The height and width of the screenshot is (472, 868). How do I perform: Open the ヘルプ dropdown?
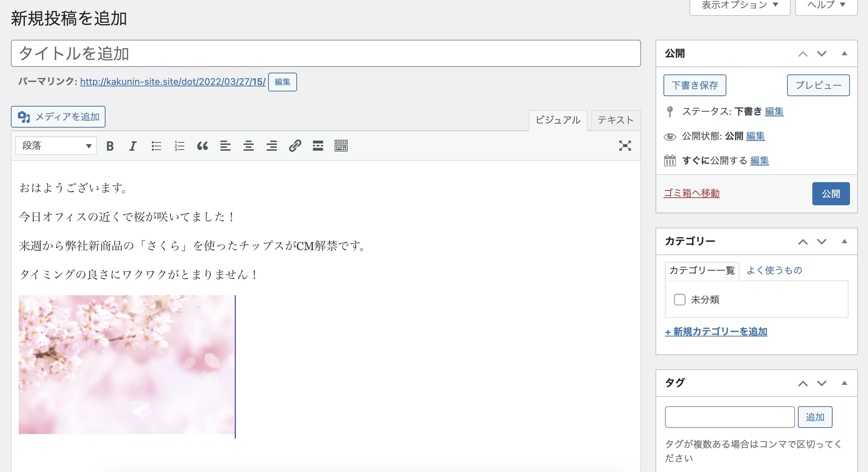[826, 5]
